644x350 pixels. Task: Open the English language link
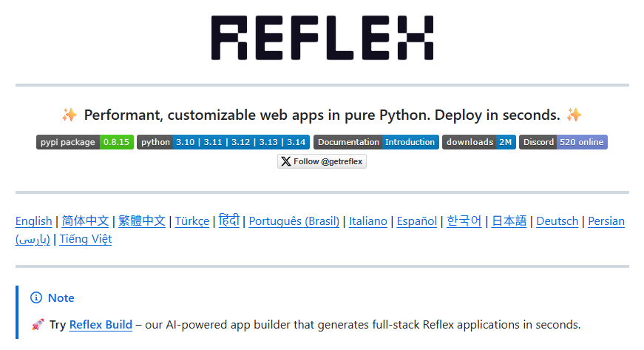click(34, 221)
